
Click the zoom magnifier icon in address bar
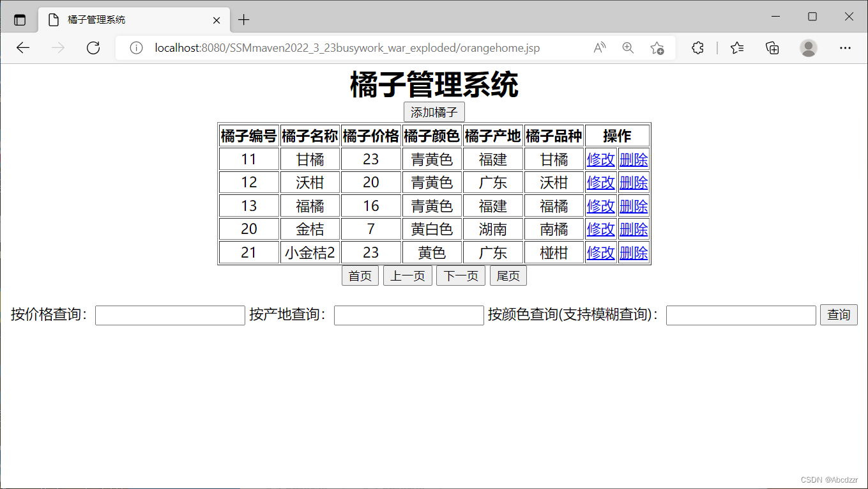[x=628, y=48]
